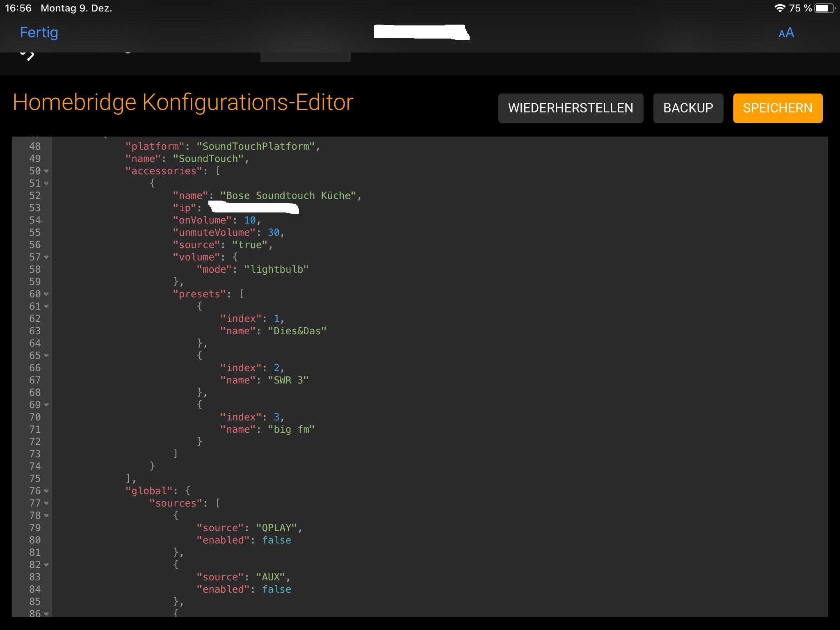Collapse the accessories array at line 50
The width and height of the screenshot is (840, 630).
pos(46,171)
